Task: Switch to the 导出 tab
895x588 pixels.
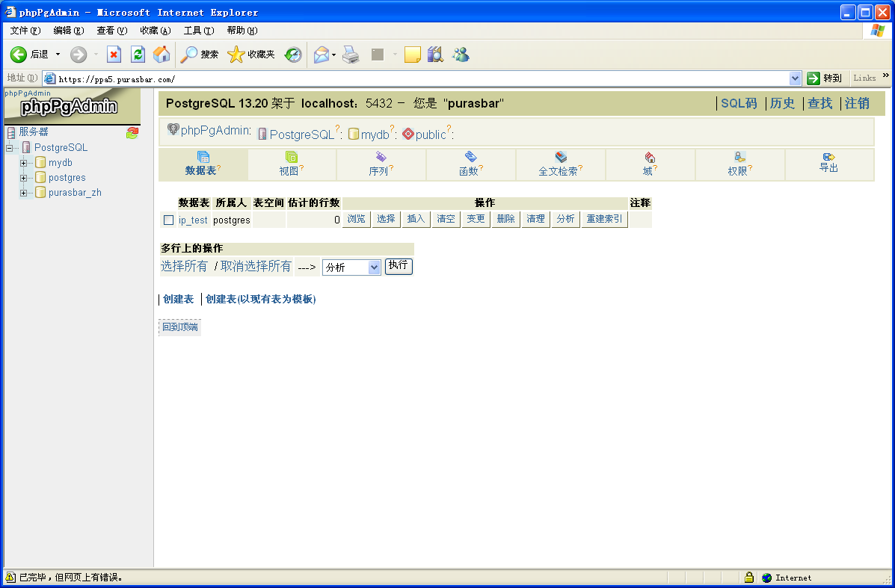Action: point(828,164)
